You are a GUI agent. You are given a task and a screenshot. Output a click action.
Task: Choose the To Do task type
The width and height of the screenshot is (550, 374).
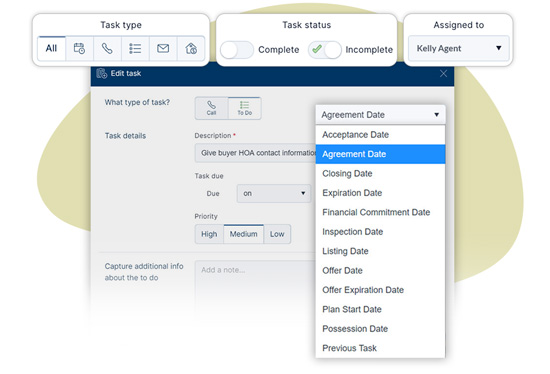[244, 108]
